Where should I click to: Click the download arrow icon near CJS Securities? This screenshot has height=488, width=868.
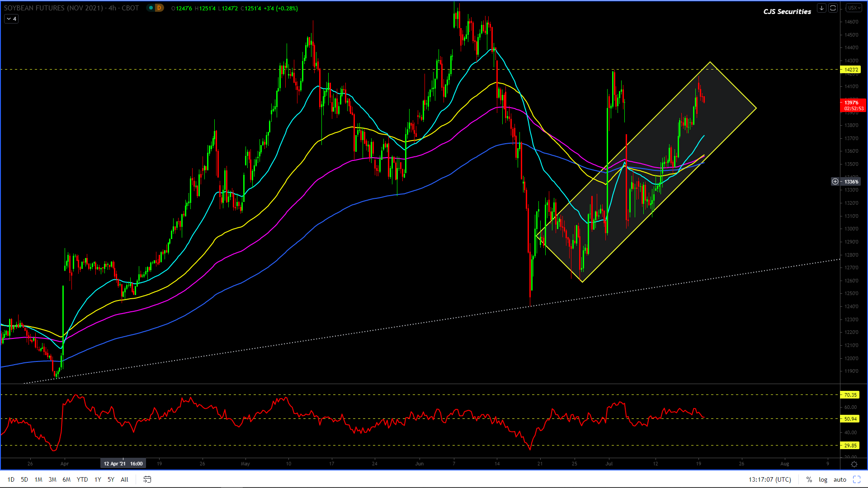tap(821, 8)
